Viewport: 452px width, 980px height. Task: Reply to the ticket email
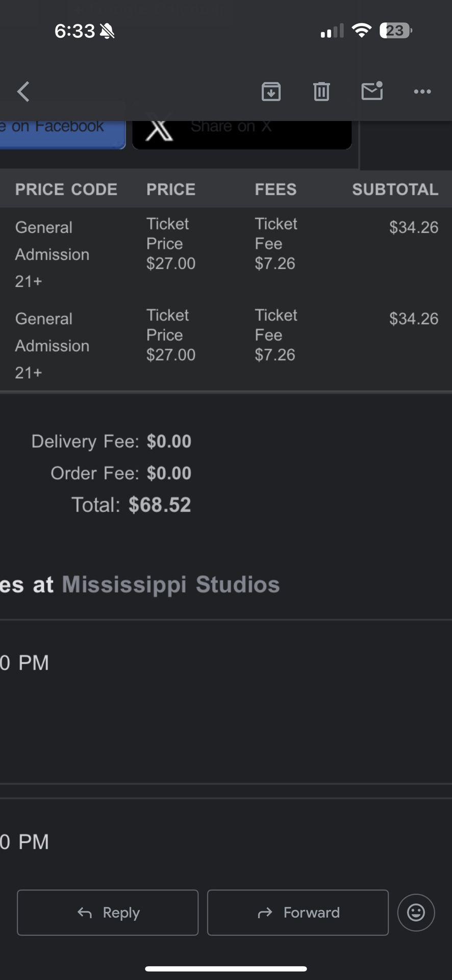[x=108, y=912]
